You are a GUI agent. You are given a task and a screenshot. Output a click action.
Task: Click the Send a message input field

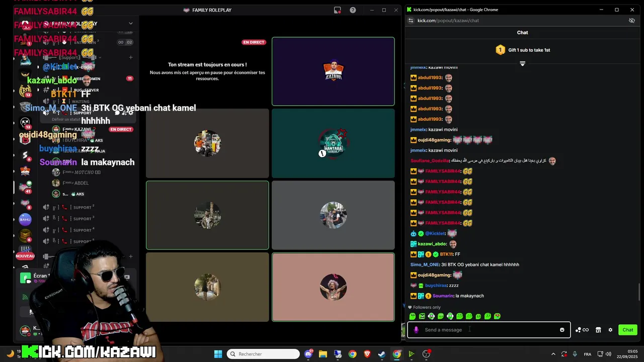tap(488, 330)
